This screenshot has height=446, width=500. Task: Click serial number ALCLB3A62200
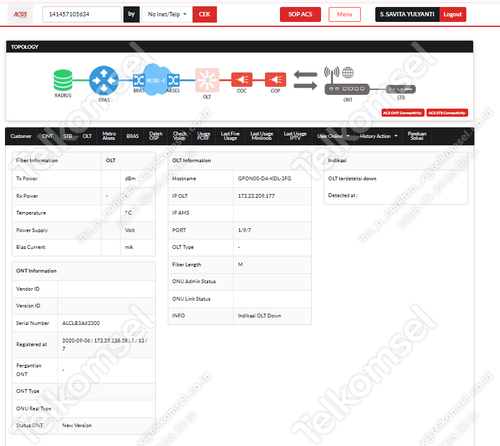[81, 323]
